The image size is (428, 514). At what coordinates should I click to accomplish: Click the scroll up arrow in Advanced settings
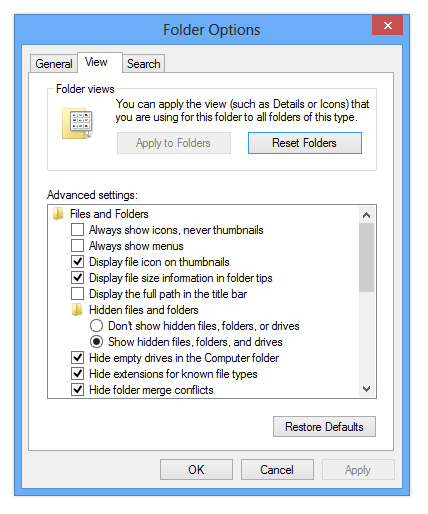coord(367,215)
